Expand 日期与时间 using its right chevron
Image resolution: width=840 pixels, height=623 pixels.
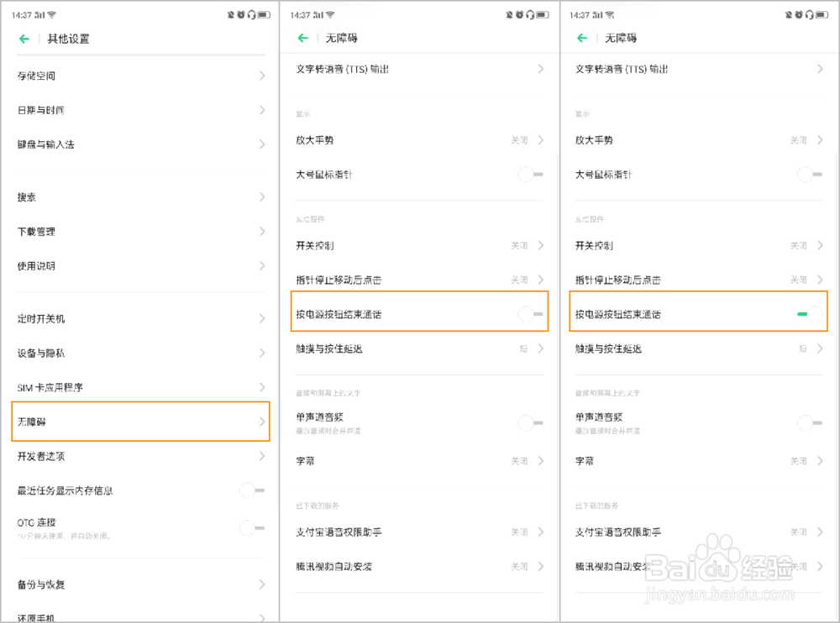(262, 110)
